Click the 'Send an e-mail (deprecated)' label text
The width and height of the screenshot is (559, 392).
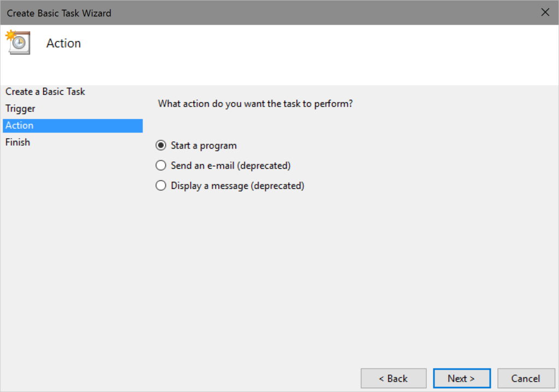(230, 165)
